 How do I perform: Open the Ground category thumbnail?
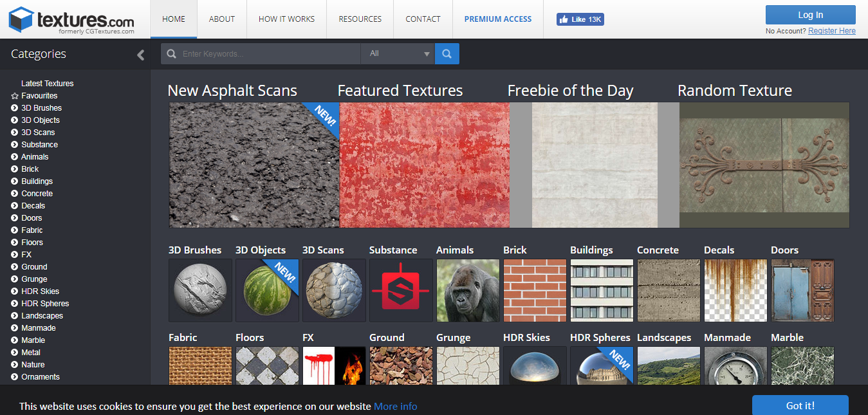tap(401, 365)
